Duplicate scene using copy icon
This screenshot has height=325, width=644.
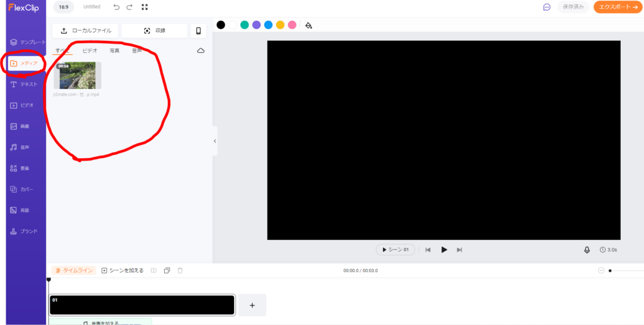coord(167,270)
